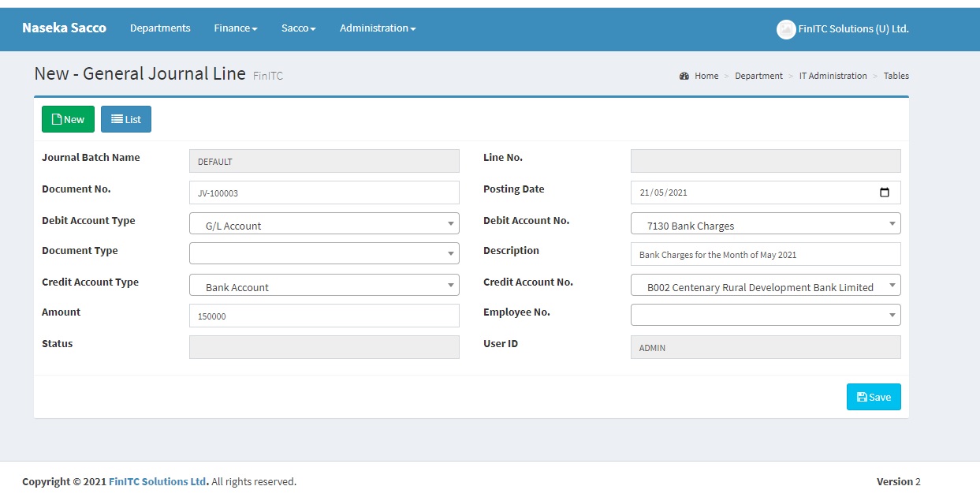Image resolution: width=980 pixels, height=501 pixels.
Task: Open the Employee No. dropdown
Action: tap(766, 315)
